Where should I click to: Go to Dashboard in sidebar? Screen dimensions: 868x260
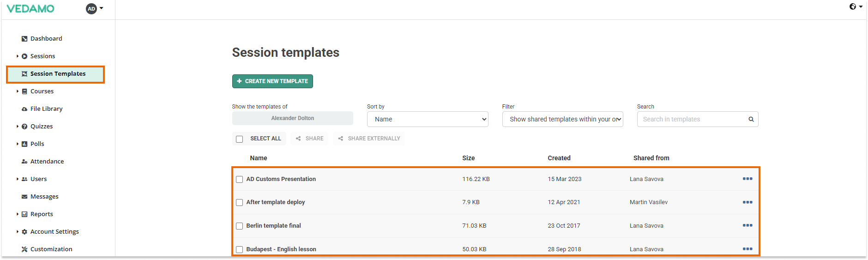[46, 39]
